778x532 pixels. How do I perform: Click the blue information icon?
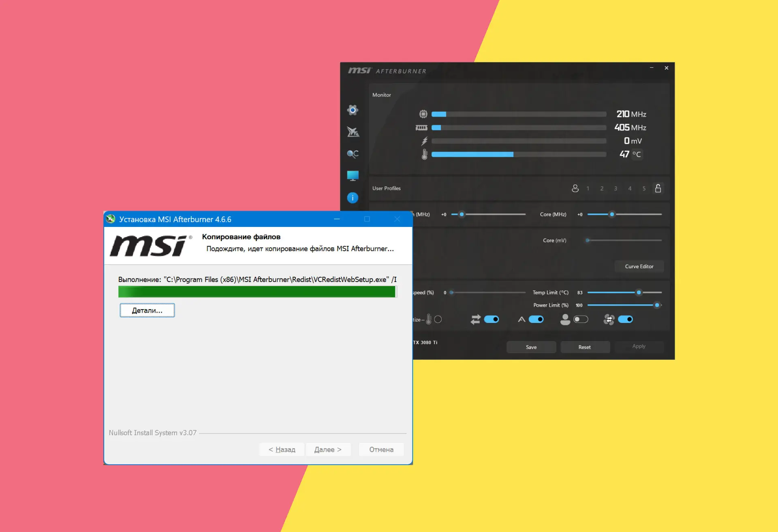pyautogui.click(x=353, y=198)
